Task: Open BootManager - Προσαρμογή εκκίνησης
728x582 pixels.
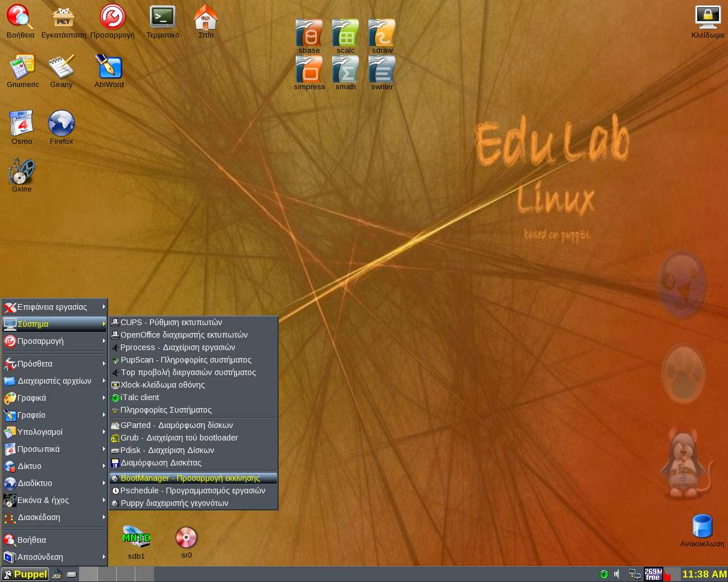Action: click(193, 478)
